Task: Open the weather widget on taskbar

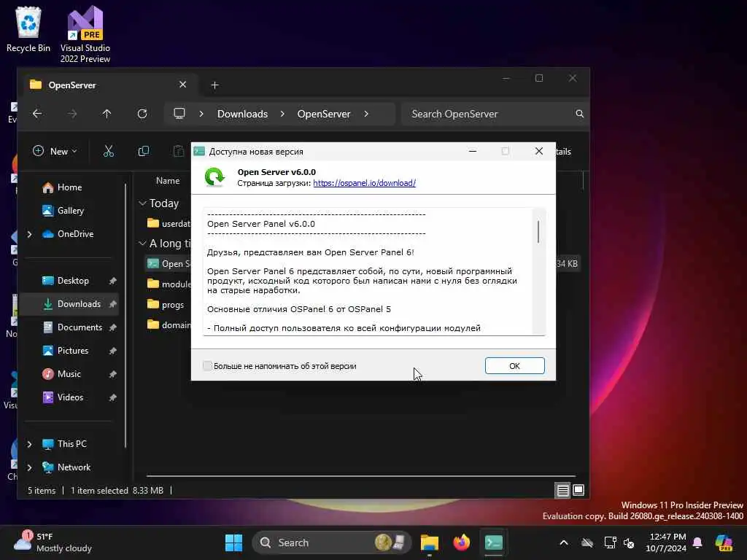Action: point(53,542)
